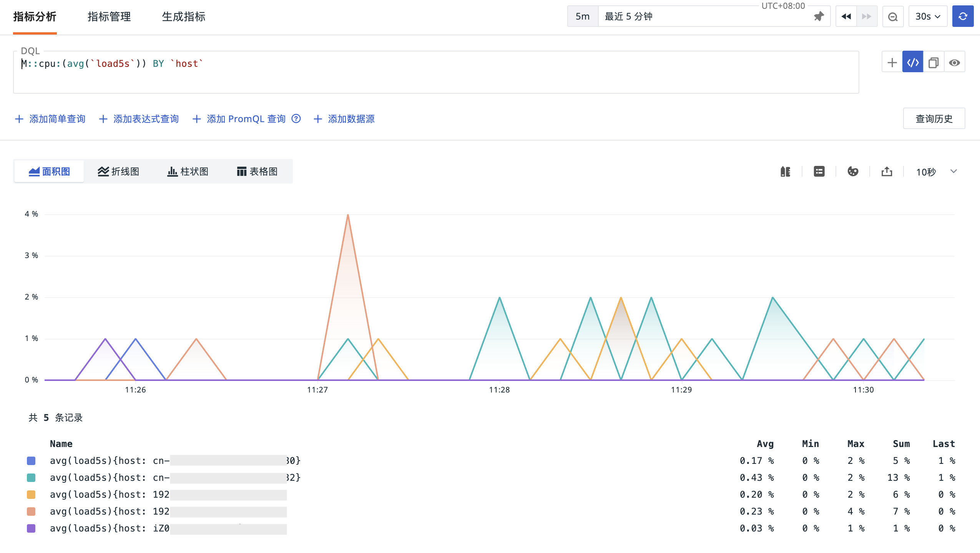
Task: Switch to the 指标管理 tab
Action: click(x=109, y=17)
